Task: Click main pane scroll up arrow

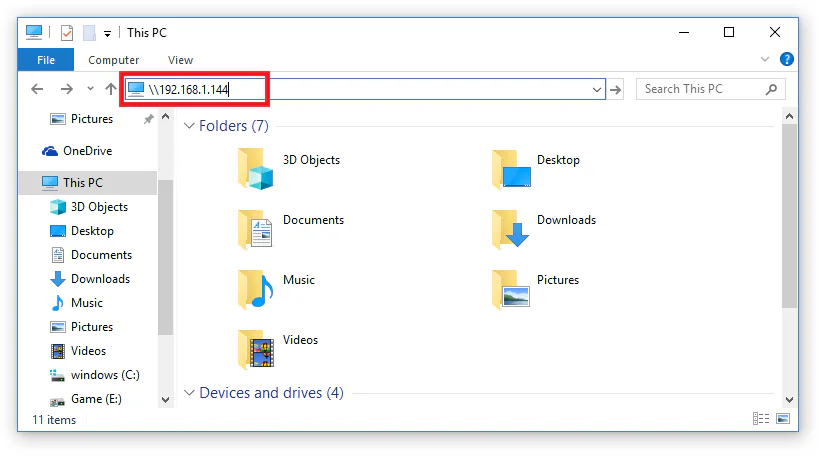Action: pyautogui.click(x=789, y=116)
